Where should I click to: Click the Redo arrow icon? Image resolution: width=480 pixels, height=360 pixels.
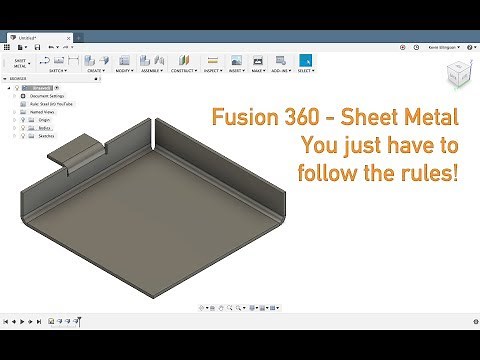tap(66, 47)
